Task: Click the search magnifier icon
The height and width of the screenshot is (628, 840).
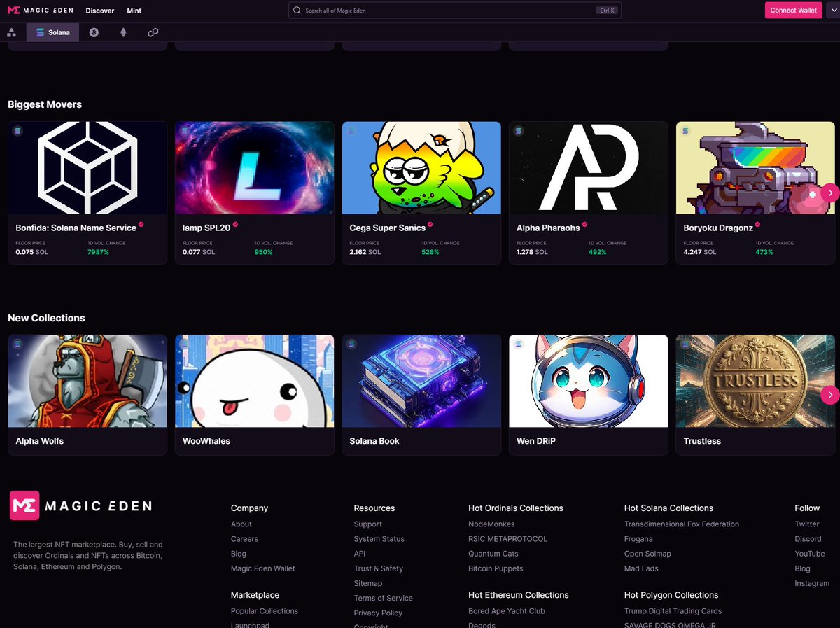Action: pyautogui.click(x=297, y=11)
